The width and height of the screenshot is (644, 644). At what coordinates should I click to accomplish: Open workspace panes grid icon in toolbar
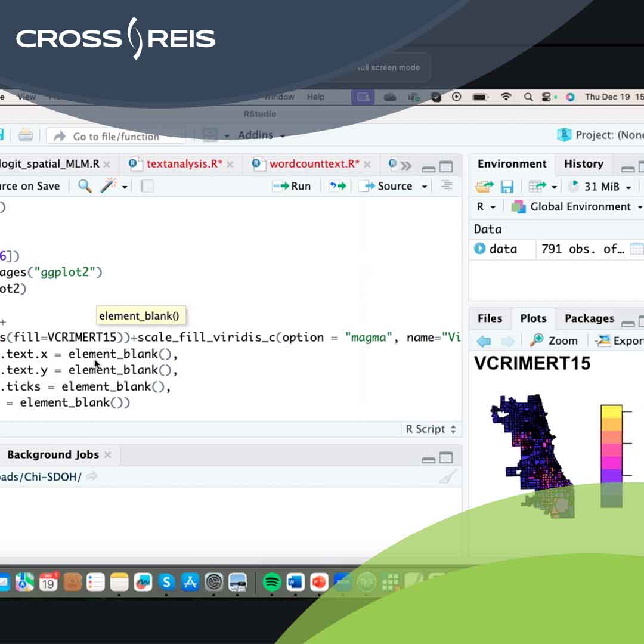210,135
